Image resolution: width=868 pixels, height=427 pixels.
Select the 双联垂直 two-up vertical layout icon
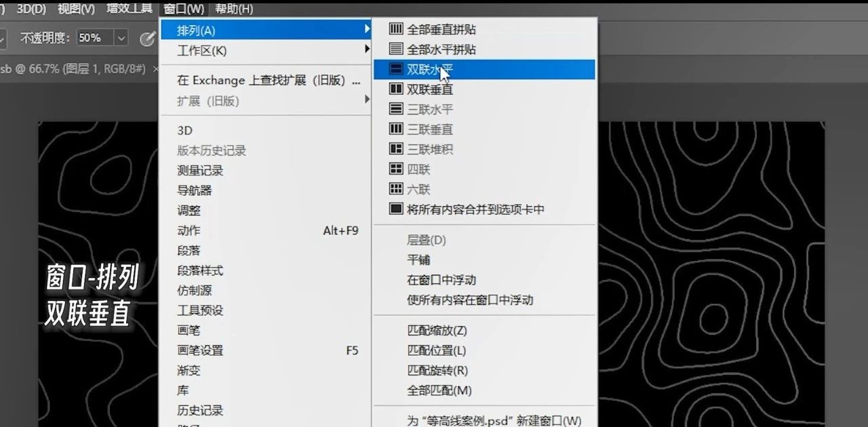coord(397,89)
